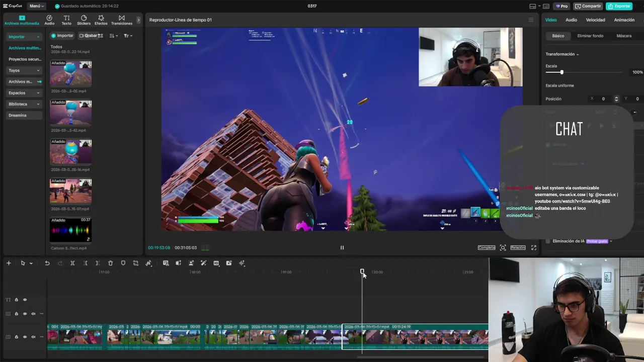Click the Exportar button

click(x=619, y=6)
